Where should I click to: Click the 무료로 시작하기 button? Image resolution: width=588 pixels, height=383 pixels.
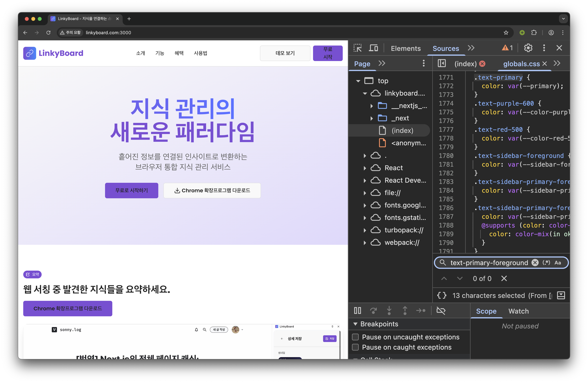point(132,190)
